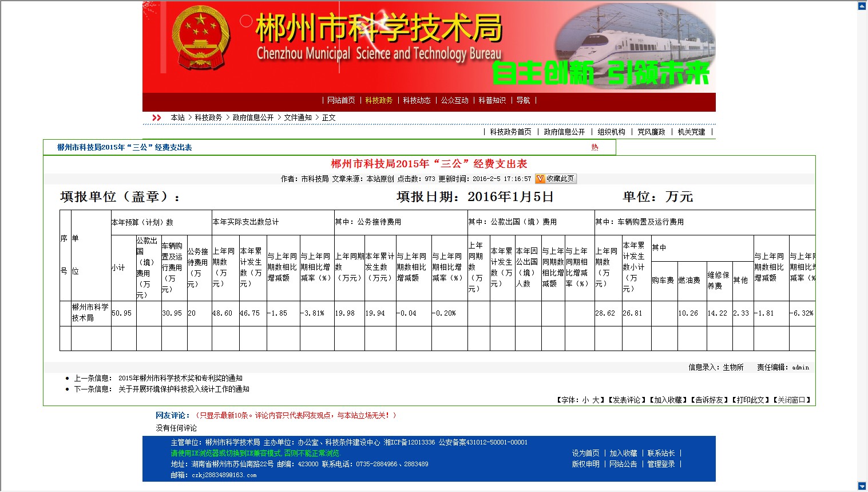The image size is (868, 492).
Task: Click the red 热 hot tag
Action: pos(594,147)
